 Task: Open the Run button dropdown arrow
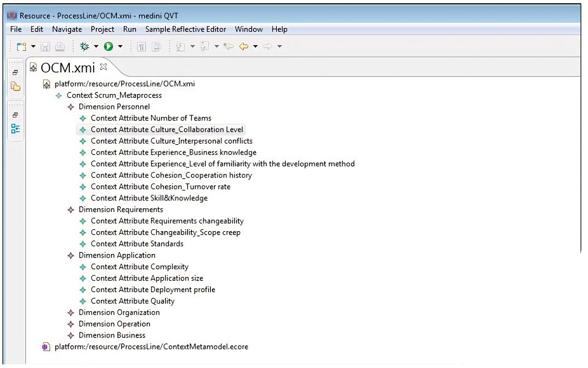(x=120, y=46)
